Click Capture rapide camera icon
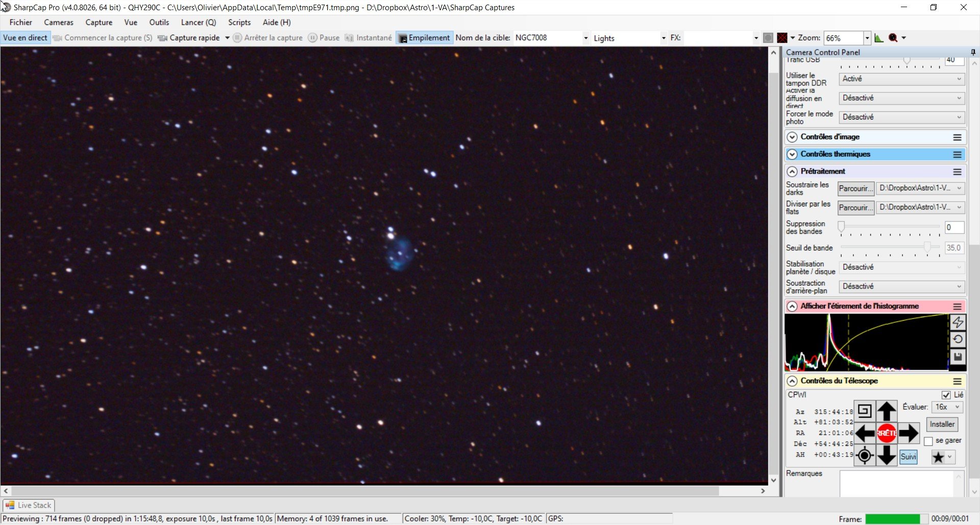 click(162, 38)
